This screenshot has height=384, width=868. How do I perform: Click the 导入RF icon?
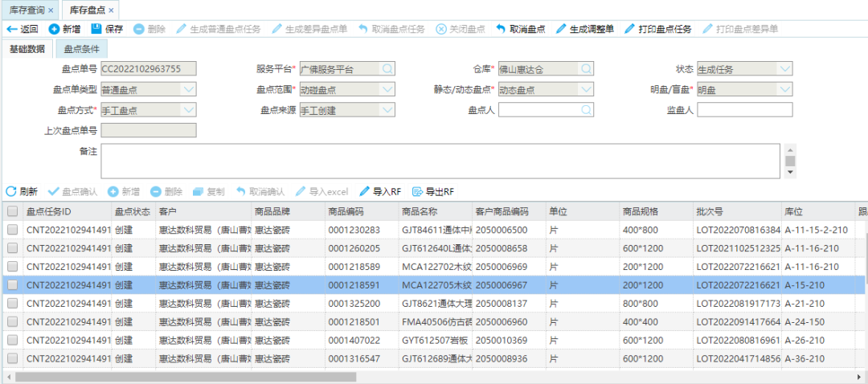click(x=365, y=191)
